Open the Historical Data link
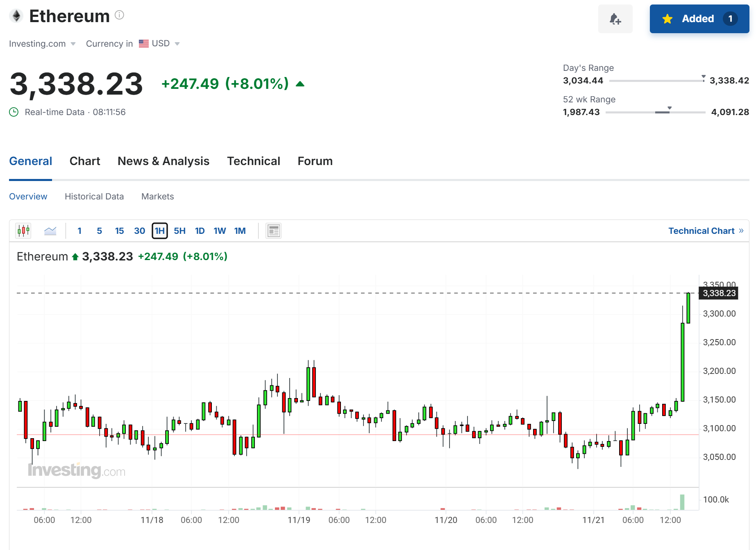The image size is (756, 550). [x=94, y=197]
